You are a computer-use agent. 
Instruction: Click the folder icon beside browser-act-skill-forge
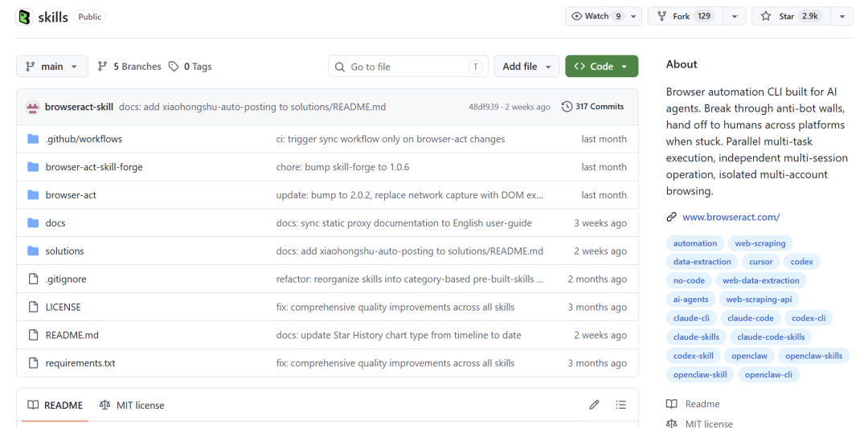33,167
